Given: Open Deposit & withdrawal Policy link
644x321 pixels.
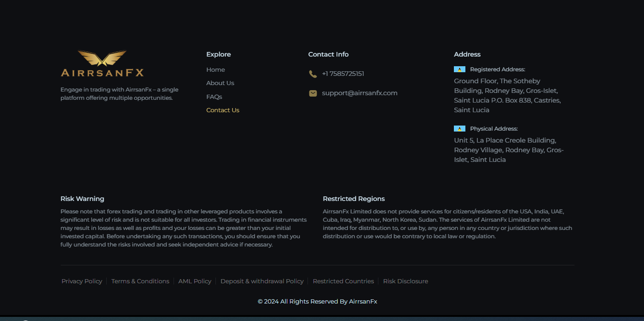Looking at the screenshot, I should [262, 281].
